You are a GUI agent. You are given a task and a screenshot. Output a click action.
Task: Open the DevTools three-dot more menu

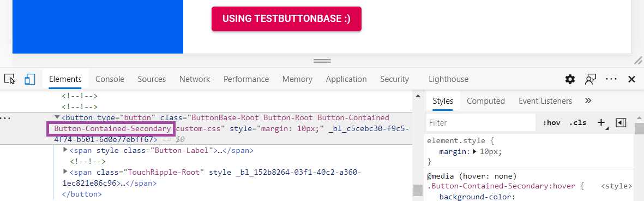(611, 79)
